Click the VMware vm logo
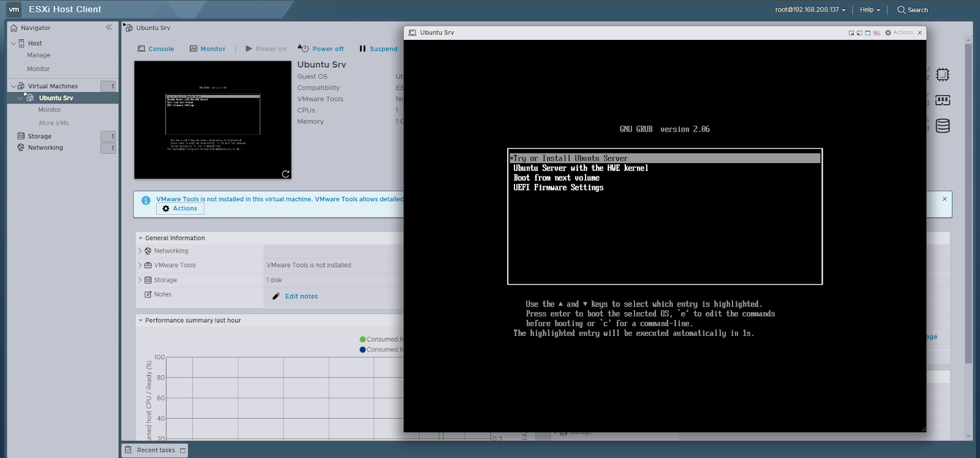Screen dimensions: 980x458 [13, 9]
